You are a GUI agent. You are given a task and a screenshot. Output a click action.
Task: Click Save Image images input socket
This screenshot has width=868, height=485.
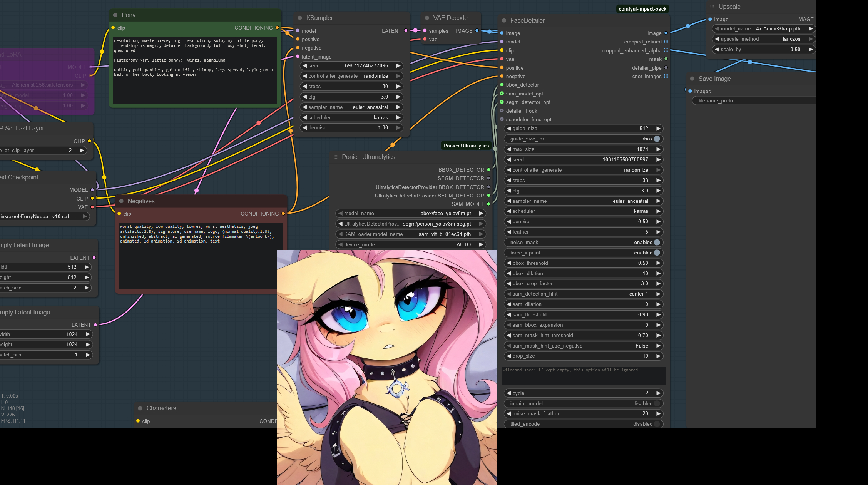pos(690,91)
